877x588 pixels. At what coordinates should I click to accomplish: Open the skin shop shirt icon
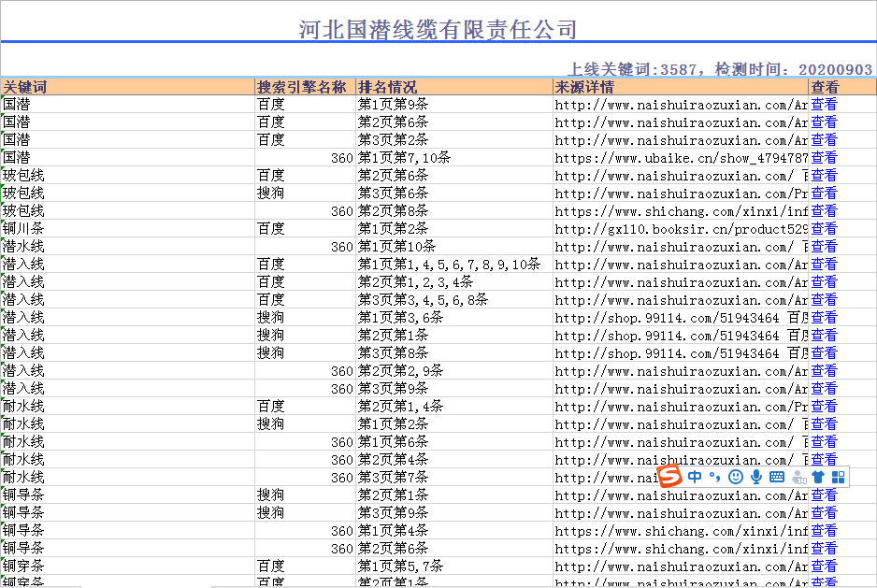(818, 477)
